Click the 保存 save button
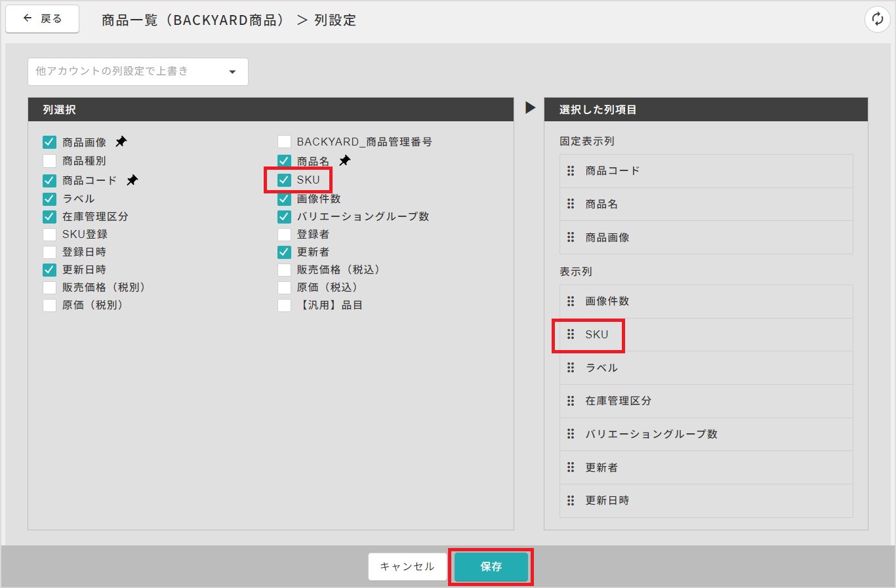Image resolution: width=896 pixels, height=588 pixels. point(491,566)
